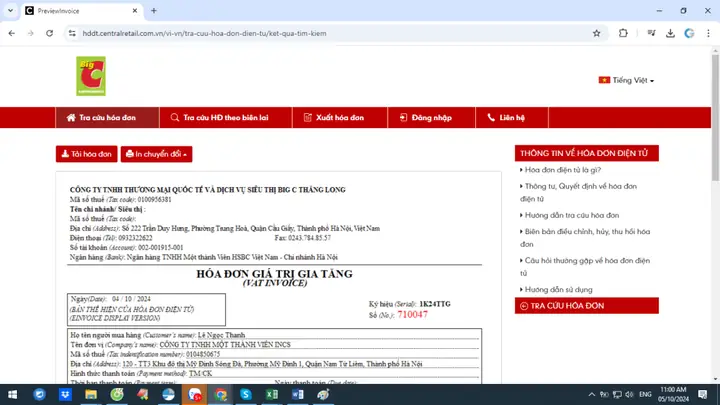This screenshot has width=720, height=405.
Task: Open Excel from the taskbar
Action: click(x=271, y=394)
